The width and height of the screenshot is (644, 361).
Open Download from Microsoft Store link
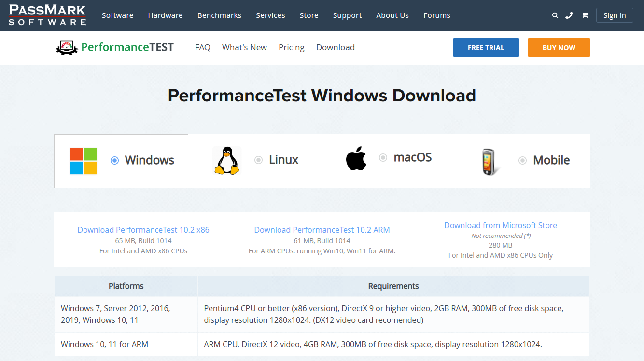(x=501, y=225)
